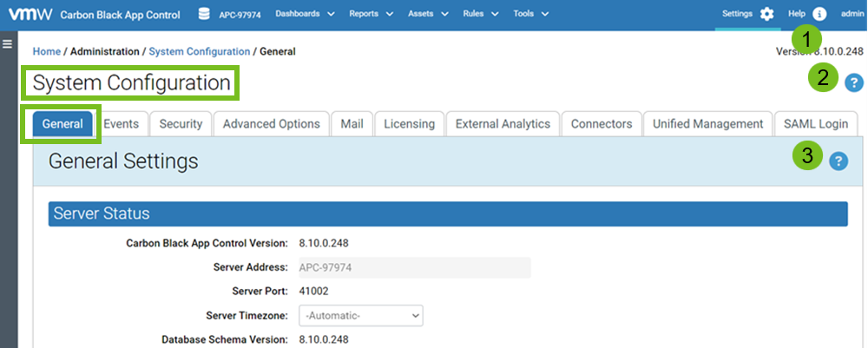Click the APC-97974 server name in header

pos(238,15)
